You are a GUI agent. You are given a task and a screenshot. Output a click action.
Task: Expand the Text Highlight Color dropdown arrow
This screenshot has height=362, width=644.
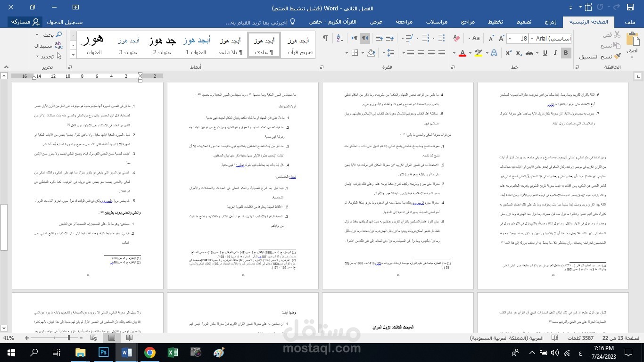470,53
